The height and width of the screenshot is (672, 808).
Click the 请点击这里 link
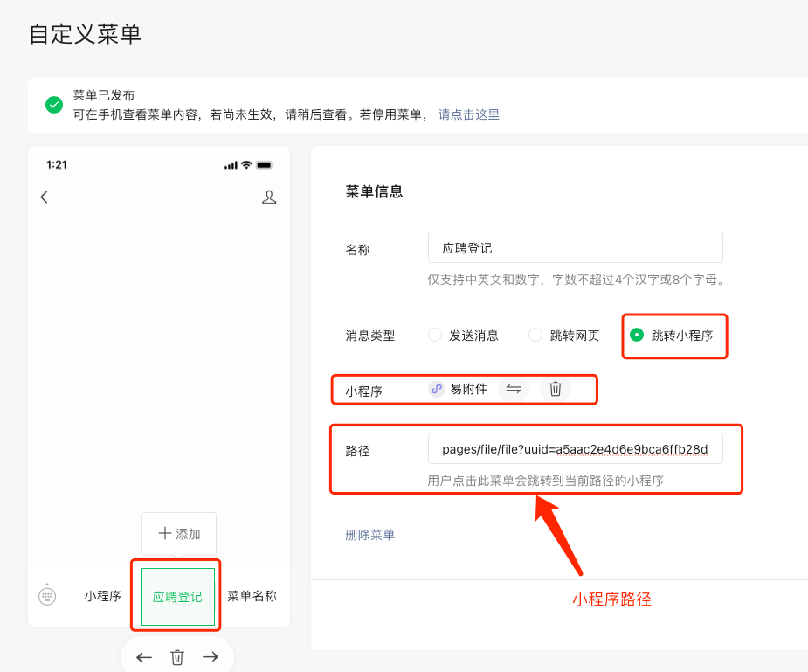pyautogui.click(x=468, y=114)
